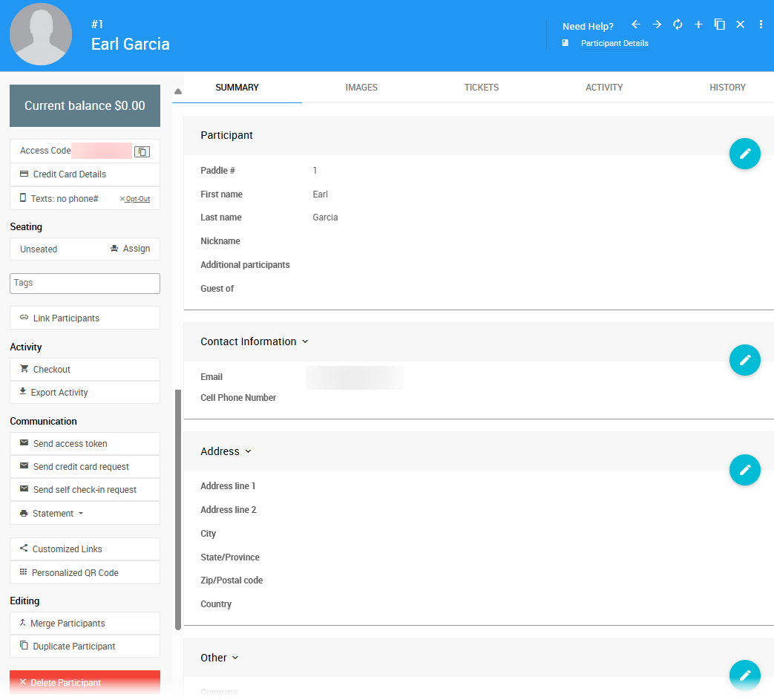Go to next participant with right arrow
The width and height of the screenshot is (774, 700).
coord(657,24)
